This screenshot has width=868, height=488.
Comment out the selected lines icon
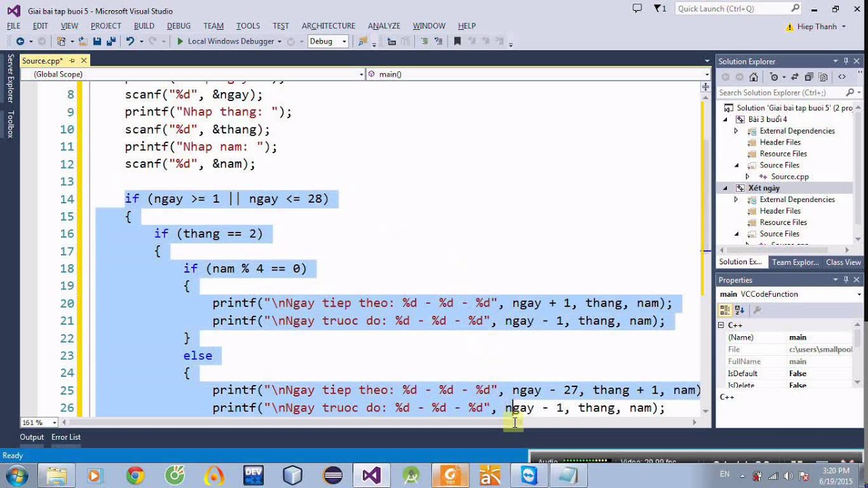425,41
